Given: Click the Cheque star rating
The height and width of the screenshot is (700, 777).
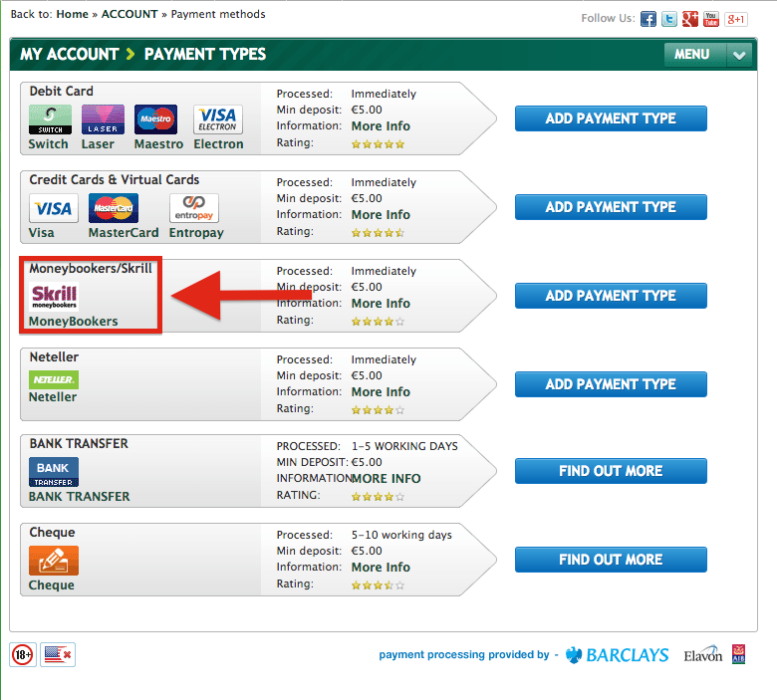Looking at the screenshot, I should coord(379,585).
